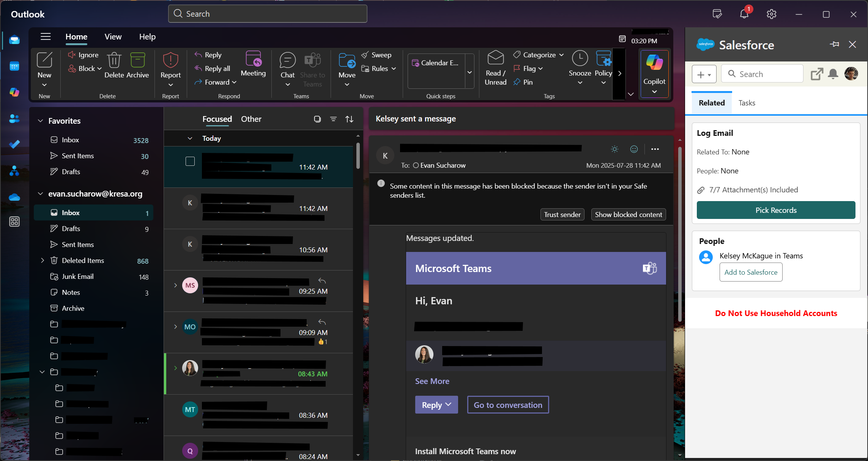
Task: Click the sort order arrows icon
Action: pos(350,119)
